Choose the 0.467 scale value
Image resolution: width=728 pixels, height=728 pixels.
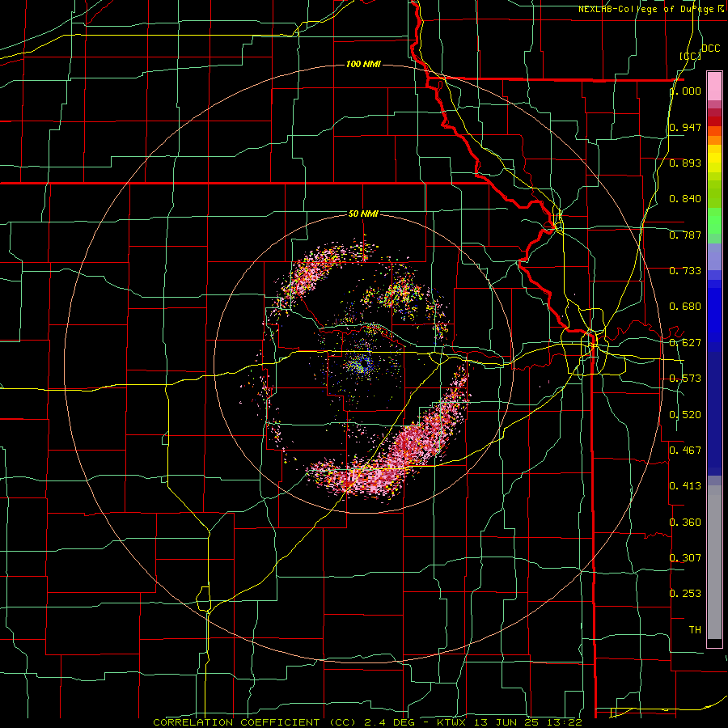click(685, 451)
